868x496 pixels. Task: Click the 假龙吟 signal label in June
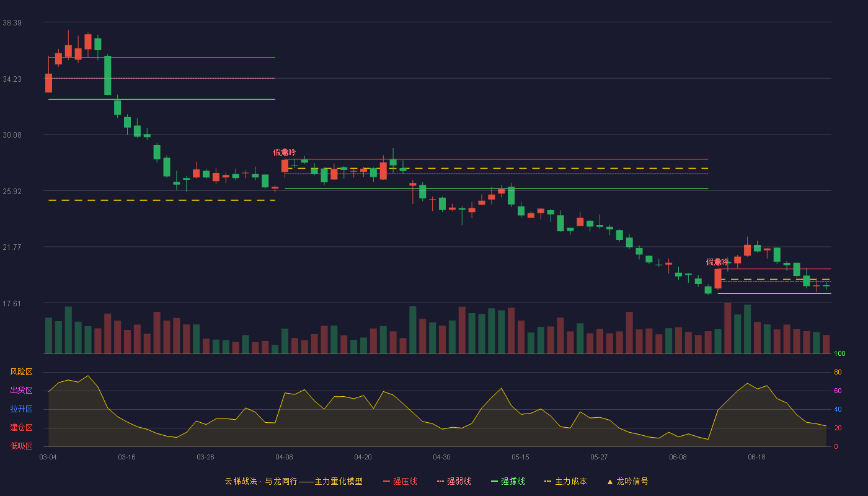click(x=717, y=262)
